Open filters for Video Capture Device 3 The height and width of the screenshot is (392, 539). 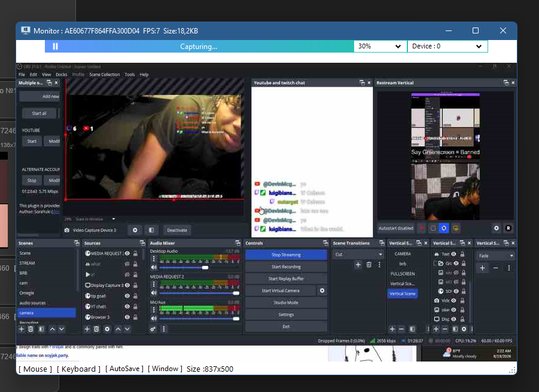click(151, 230)
